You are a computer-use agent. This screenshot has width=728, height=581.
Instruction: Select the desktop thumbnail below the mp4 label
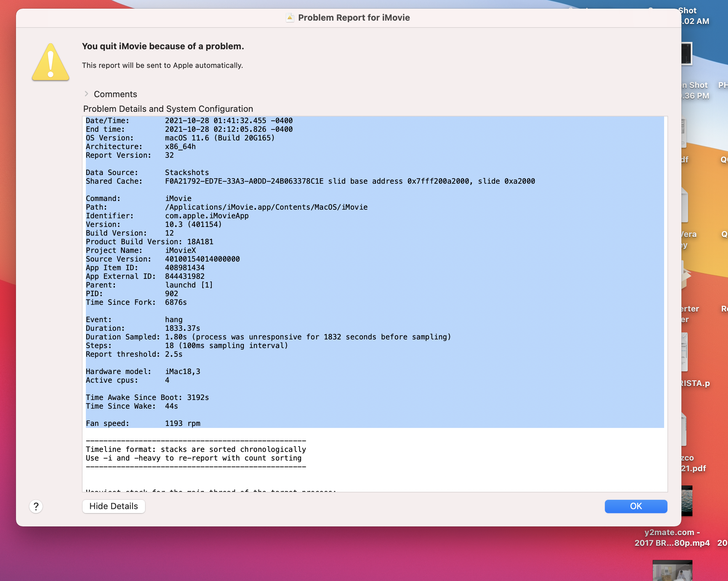[x=672, y=571]
